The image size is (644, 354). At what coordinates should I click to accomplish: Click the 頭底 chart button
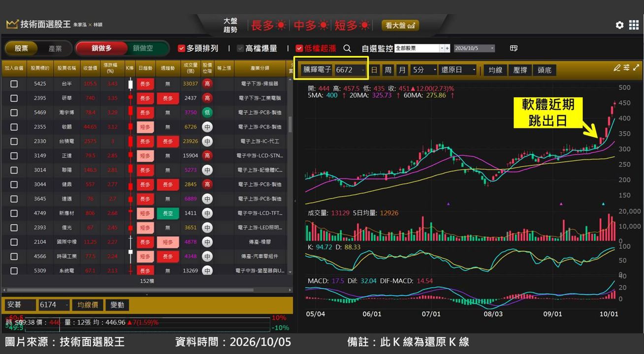545,70
